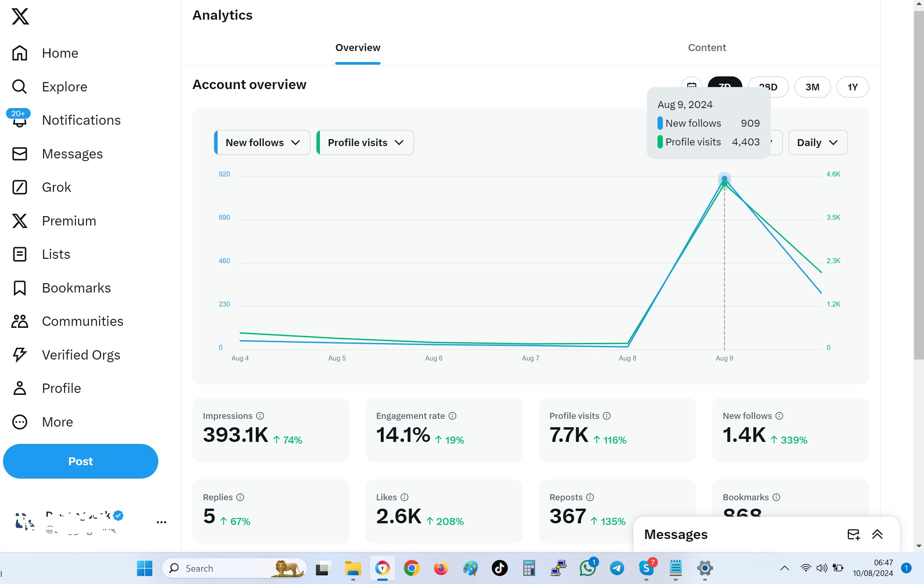
Task: Click the blue Post button
Action: [81, 461]
